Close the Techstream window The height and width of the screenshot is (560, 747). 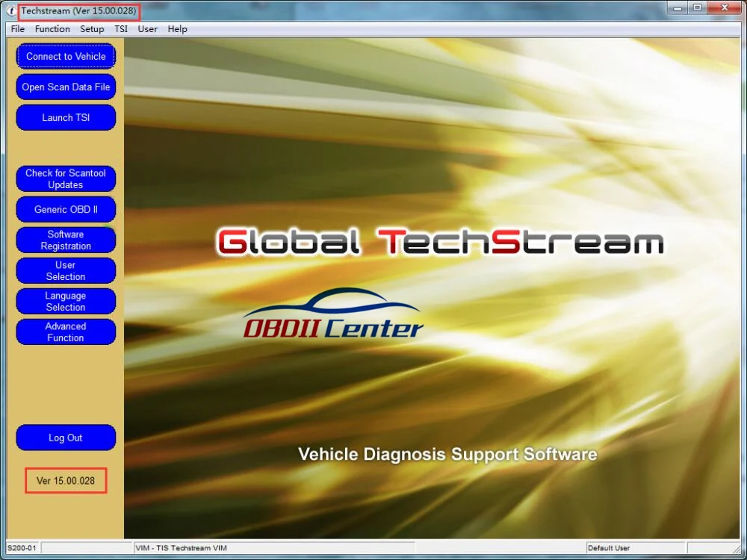[725, 8]
